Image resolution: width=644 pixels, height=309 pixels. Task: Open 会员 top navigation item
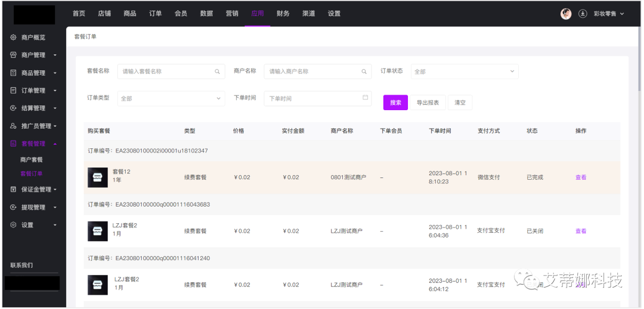pyautogui.click(x=181, y=14)
